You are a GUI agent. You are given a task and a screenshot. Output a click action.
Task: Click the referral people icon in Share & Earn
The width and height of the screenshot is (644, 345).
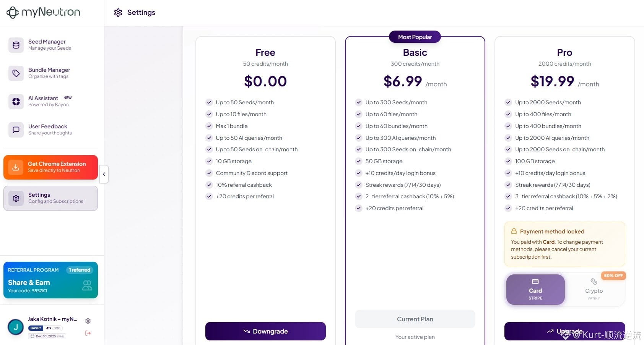click(87, 285)
